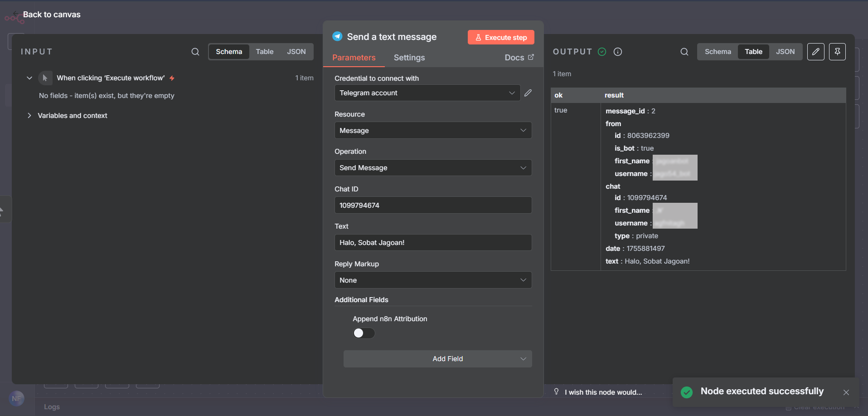Click the manual trigger cursor icon
Image resolution: width=868 pixels, height=416 pixels.
click(45, 78)
